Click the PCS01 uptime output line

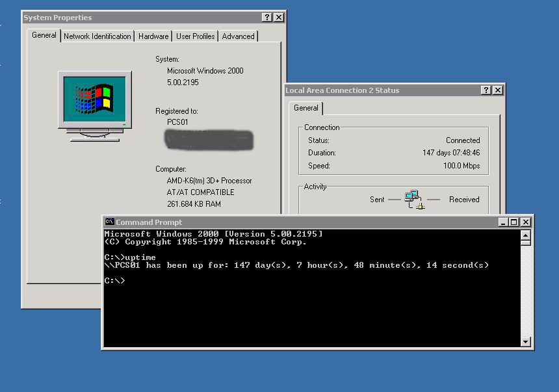296,265
